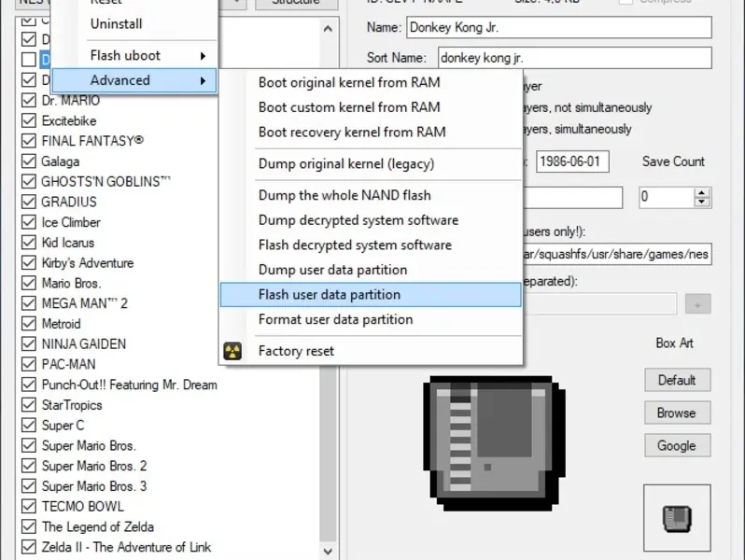Uncheck Ice Climber
Screen dimensions: 745x560
[x=29, y=222]
